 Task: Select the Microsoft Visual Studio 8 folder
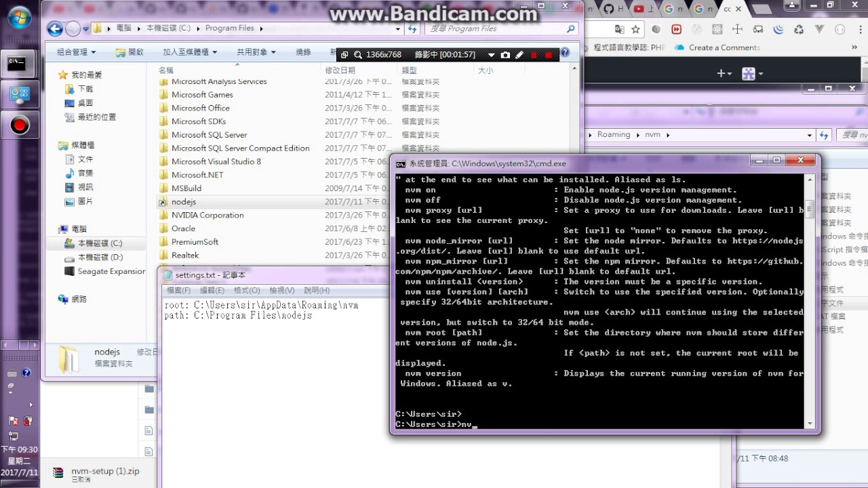(216, 161)
